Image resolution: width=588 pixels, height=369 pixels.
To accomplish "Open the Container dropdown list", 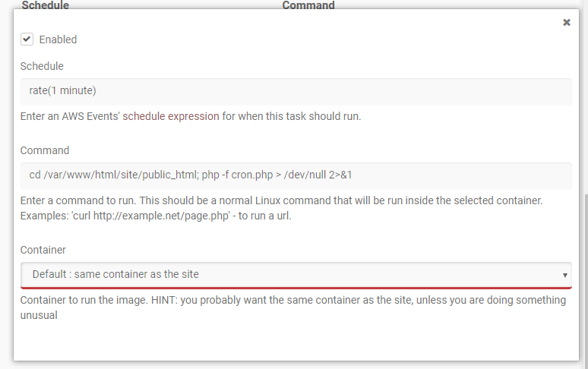I will (x=296, y=274).
